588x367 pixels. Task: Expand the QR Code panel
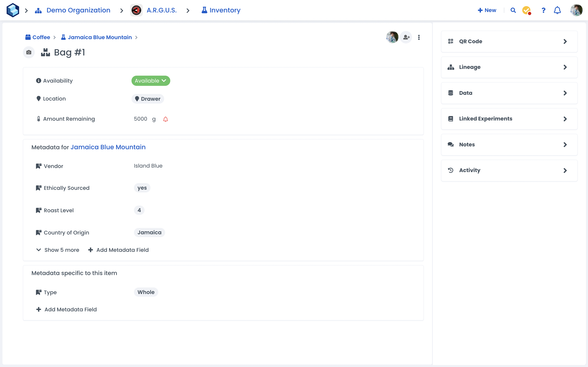tap(509, 42)
